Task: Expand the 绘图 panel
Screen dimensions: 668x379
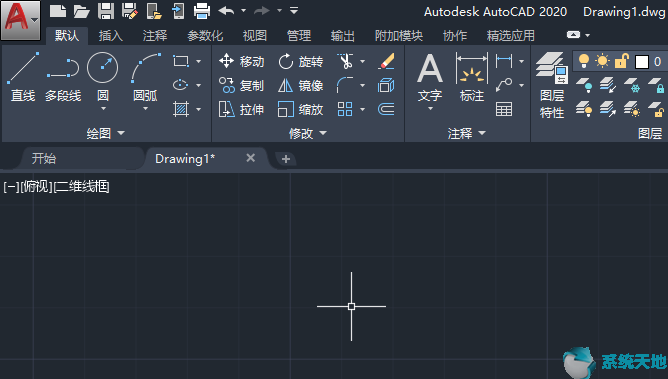Action: coord(106,133)
